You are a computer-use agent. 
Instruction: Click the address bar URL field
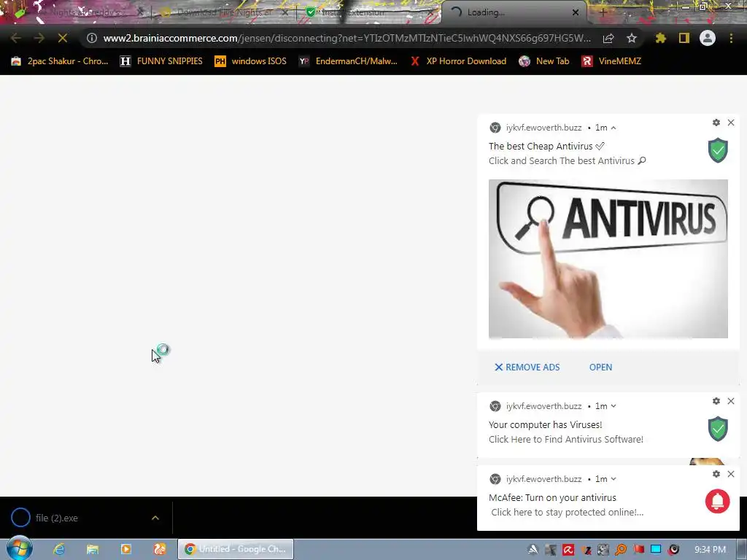[x=347, y=38]
